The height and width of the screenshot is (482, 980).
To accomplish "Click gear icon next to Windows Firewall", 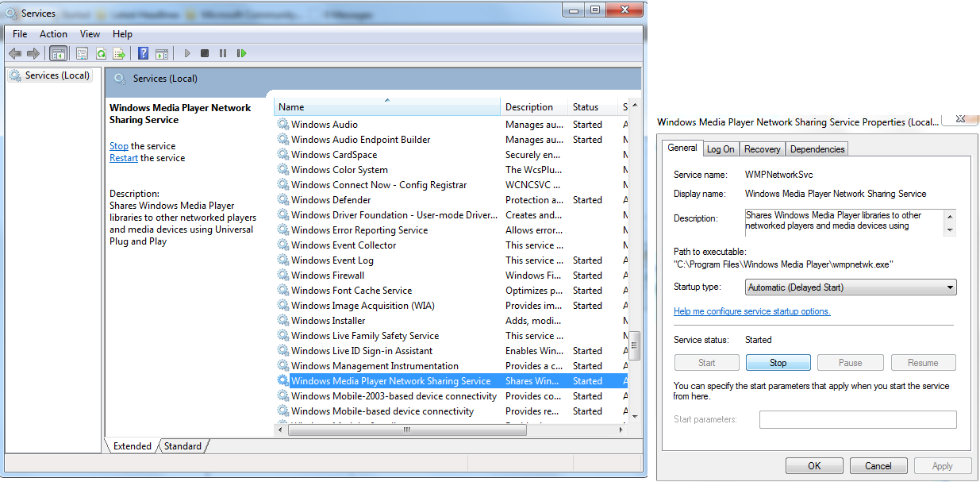I will (282, 275).
